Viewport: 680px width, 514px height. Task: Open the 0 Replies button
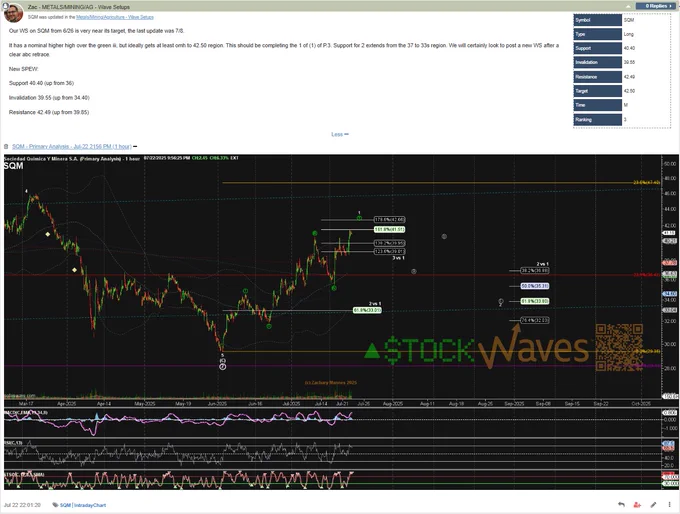pos(656,6)
